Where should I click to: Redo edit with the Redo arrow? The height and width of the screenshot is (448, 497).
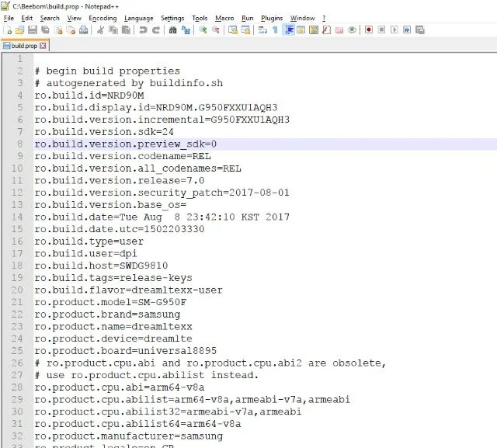156,30
